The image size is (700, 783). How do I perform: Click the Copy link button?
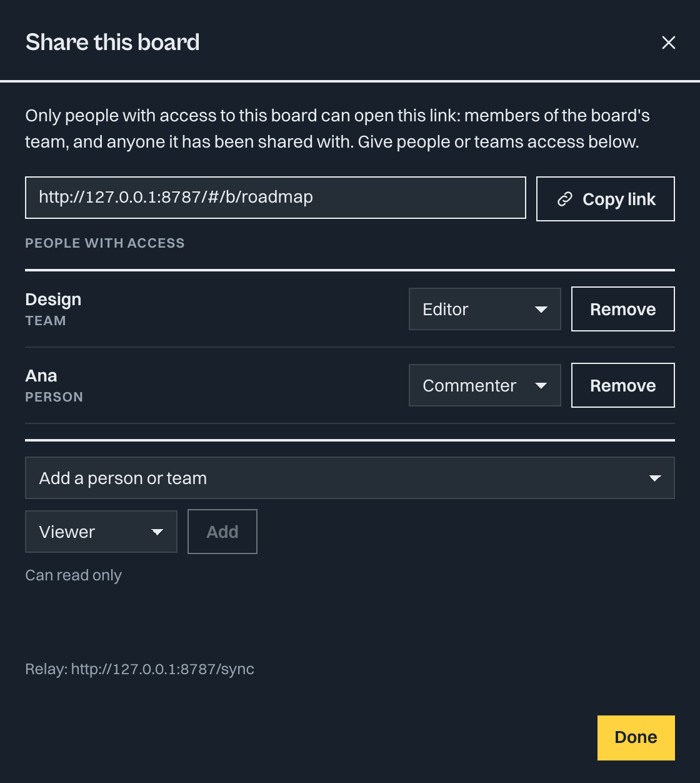tap(605, 199)
